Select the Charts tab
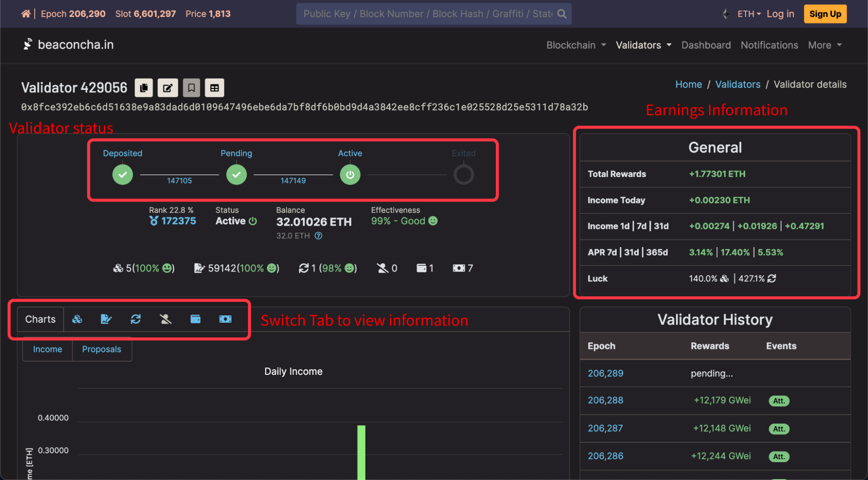The height and width of the screenshot is (480, 868). point(40,319)
